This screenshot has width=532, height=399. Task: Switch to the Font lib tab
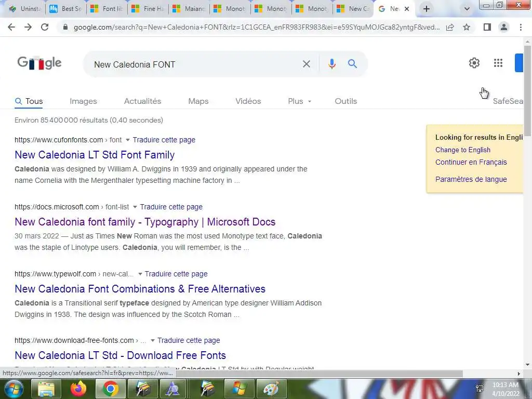tap(107, 9)
